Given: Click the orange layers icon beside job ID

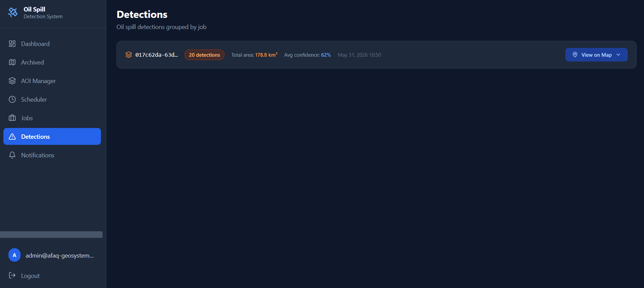Looking at the screenshot, I should coord(129,55).
